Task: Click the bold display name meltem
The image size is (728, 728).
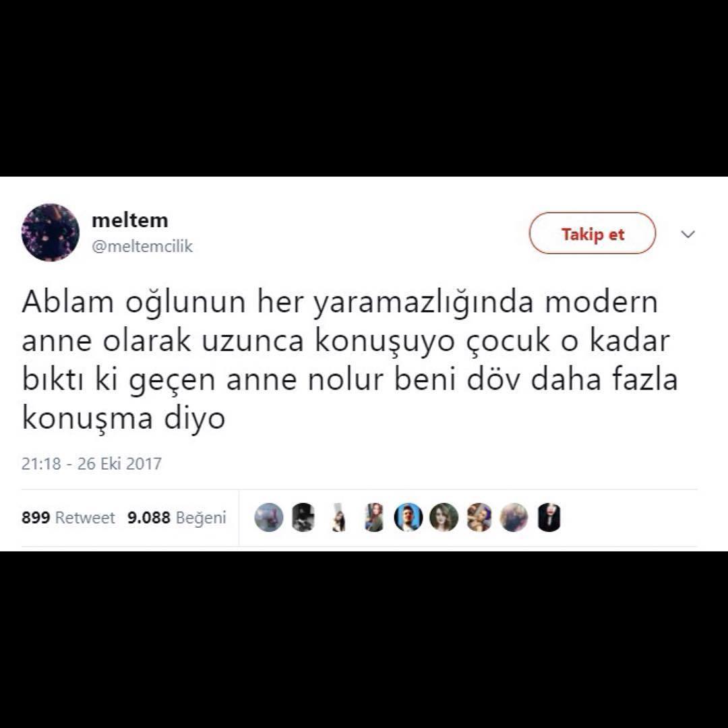Action: [x=130, y=220]
